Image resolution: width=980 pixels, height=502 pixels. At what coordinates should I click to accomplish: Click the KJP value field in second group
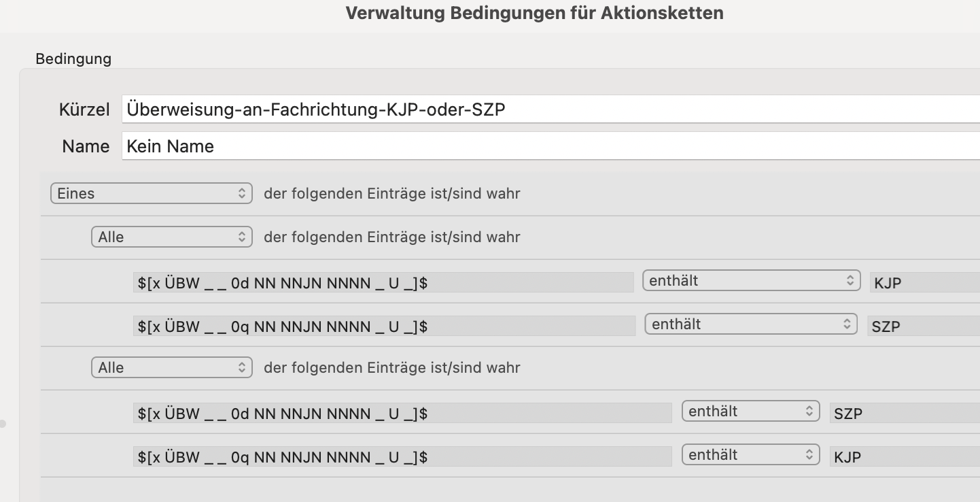(x=905, y=456)
